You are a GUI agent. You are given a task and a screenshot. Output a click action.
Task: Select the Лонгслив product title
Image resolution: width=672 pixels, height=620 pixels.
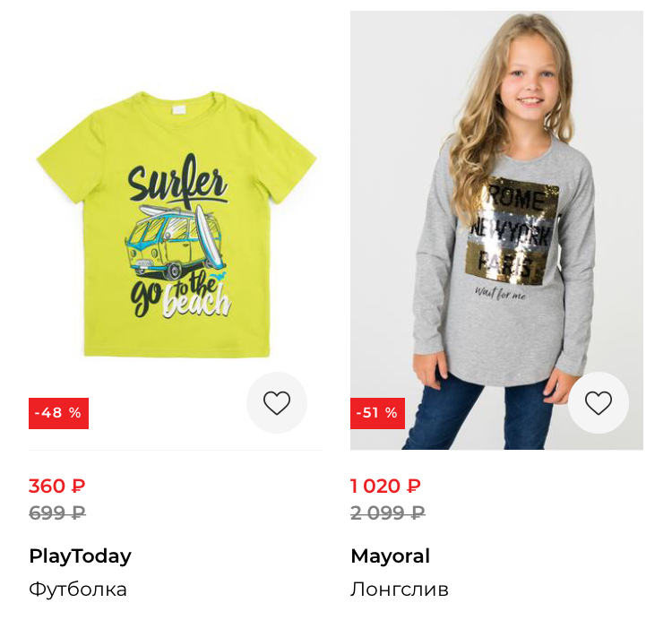[400, 590]
